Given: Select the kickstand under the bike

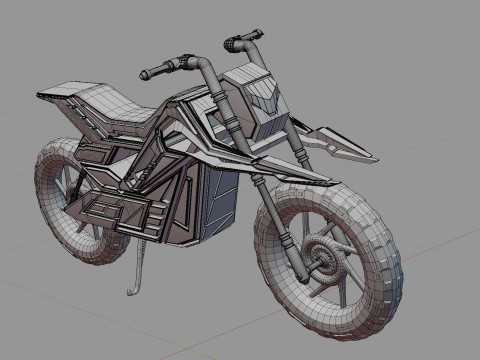Looking at the screenshot, I should [137, 267].
